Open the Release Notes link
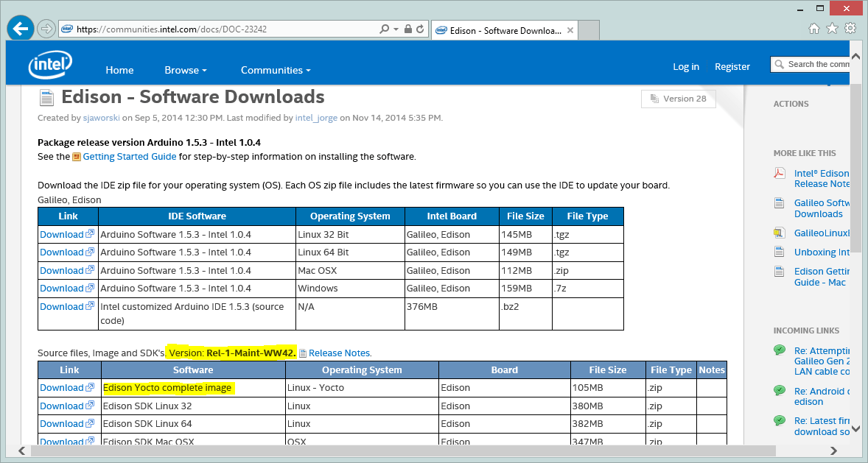The width and height of the screenshot is (868, 463). coord(340,353)
